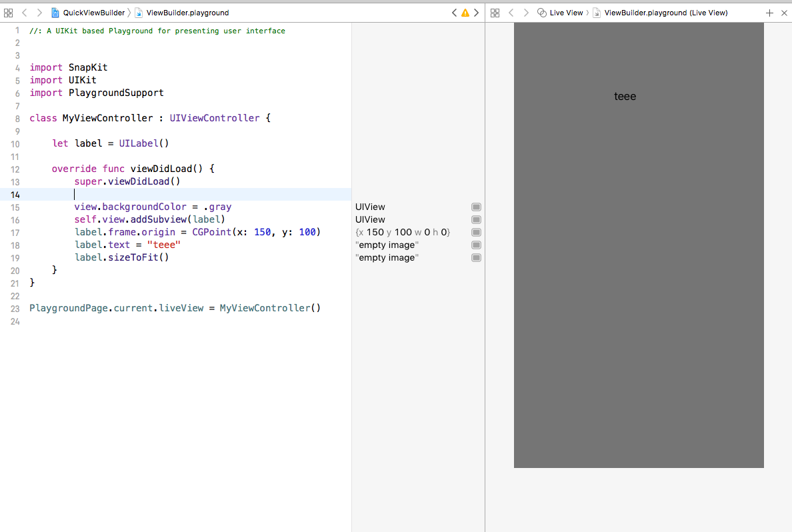Click .gray color value in code

218,207
